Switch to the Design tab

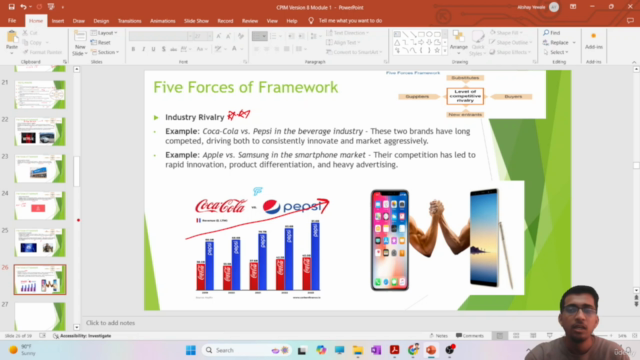tap(101, 20)
